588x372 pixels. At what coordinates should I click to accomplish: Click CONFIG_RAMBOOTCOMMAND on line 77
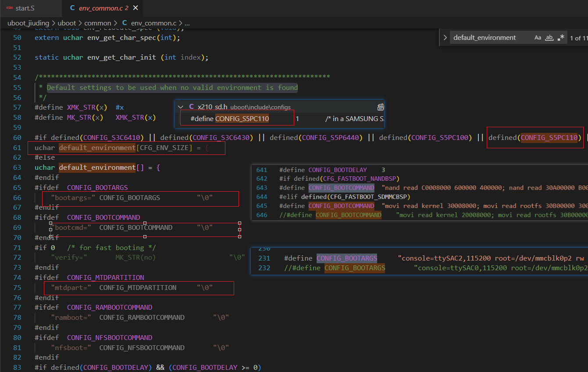(110, 308)
